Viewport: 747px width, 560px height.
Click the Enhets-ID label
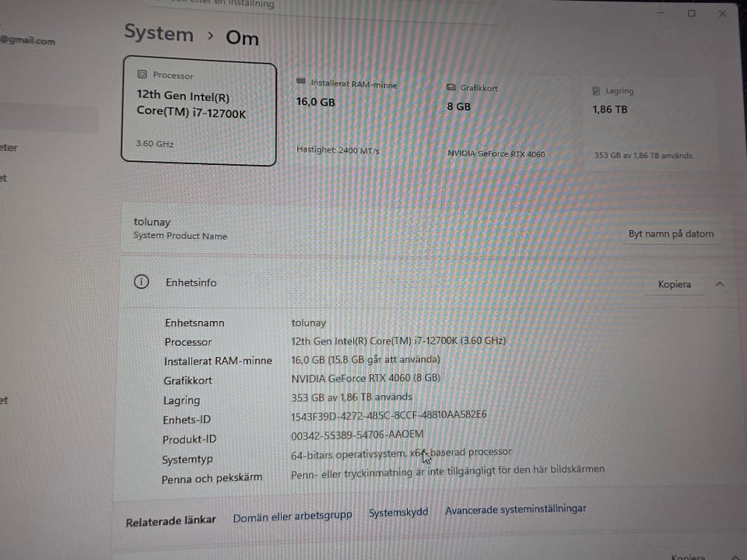pyautogui.click(x=187, y=419)
